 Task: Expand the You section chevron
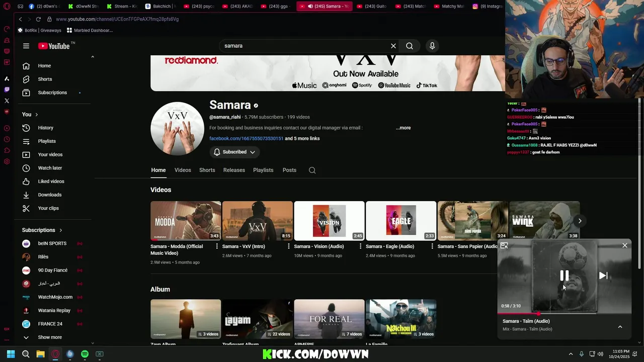pyautogui.click(x=36, y=115)
